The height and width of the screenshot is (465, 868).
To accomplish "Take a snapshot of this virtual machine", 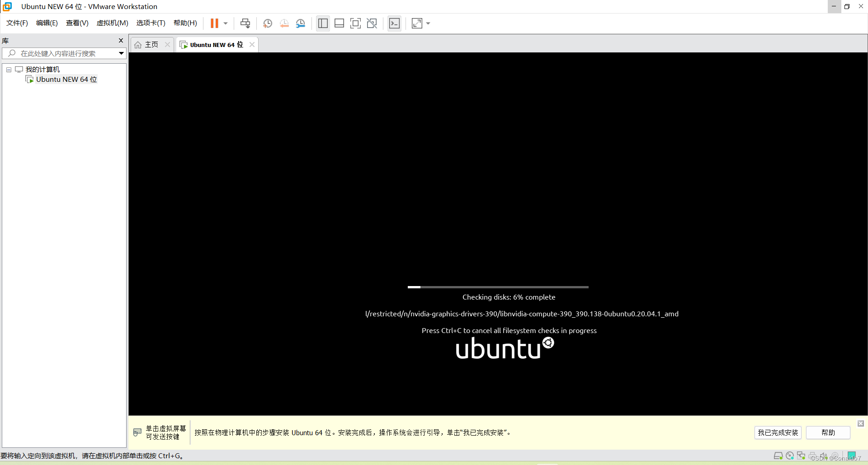I will click(x=268, y=23).
